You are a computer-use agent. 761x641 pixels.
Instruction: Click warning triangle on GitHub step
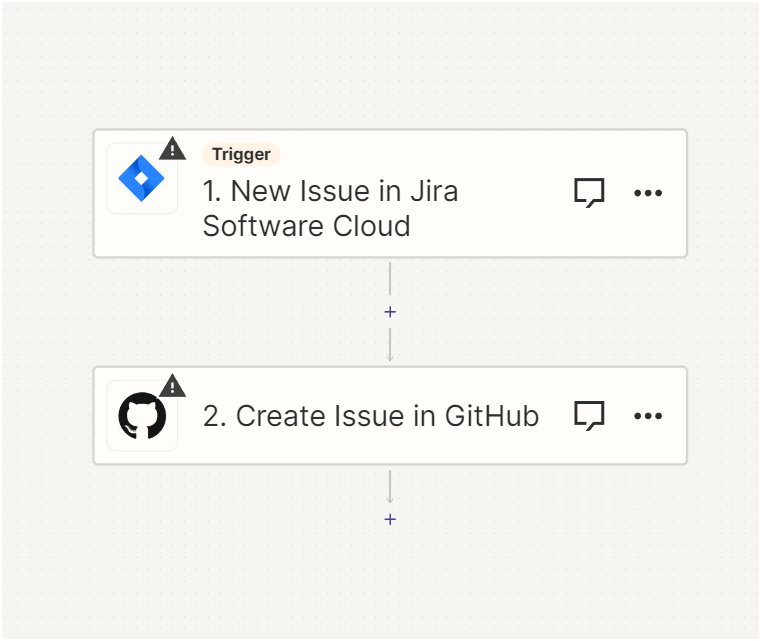click(172, 386)
